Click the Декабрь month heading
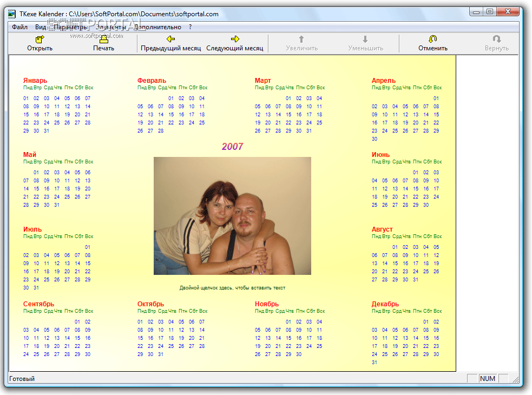Image resolution: width=532 pixels, height=395 pixels. tap(385, 304)
